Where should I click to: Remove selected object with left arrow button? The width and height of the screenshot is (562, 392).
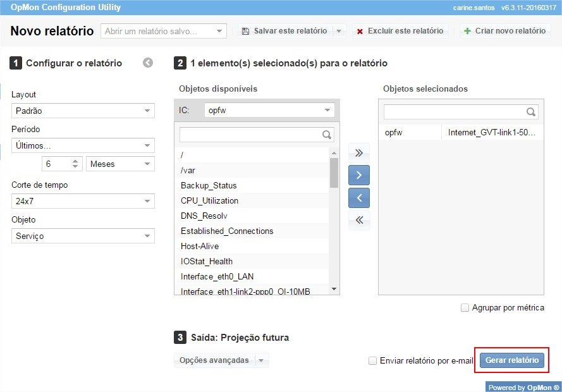pos(359,198)
